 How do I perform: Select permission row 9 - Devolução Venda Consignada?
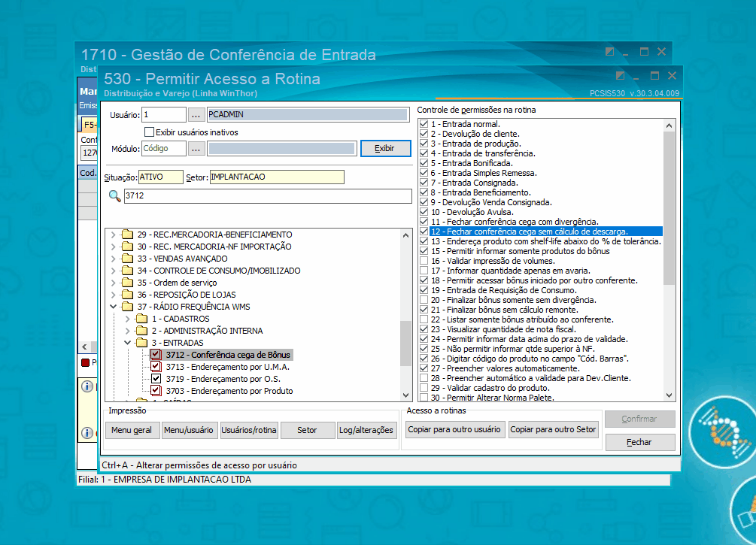[x=491, y=202]
